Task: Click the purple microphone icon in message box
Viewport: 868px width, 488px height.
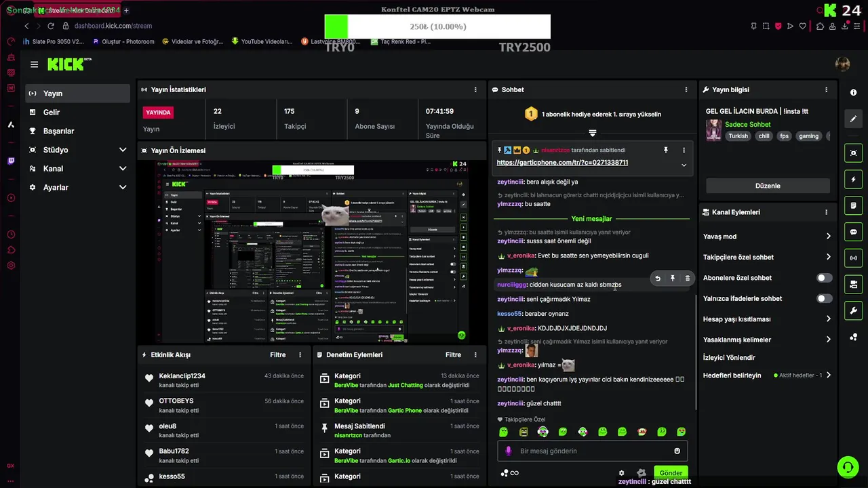Action: [x=509, y=451]
